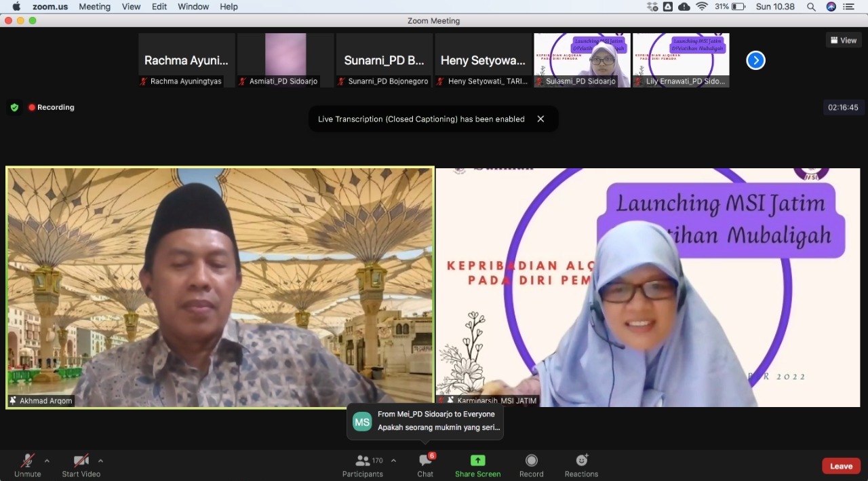
Task: Start Video camera toggle
Action: (x=81, y=461)
